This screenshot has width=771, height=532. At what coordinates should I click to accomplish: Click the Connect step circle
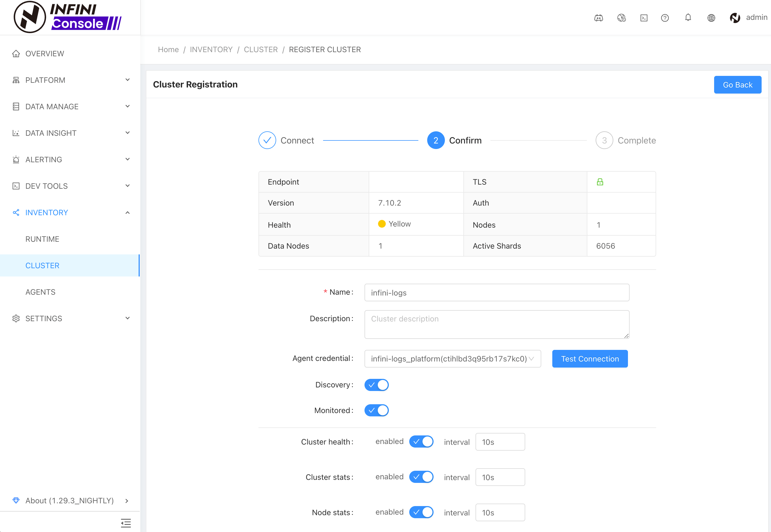click(267, 140)
